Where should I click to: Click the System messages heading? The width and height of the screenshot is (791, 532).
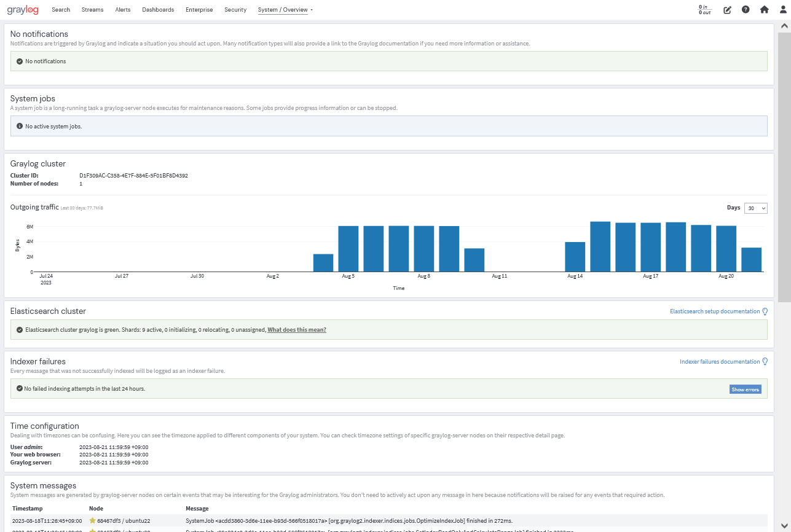pyautogui.click(x=43, y=486)
